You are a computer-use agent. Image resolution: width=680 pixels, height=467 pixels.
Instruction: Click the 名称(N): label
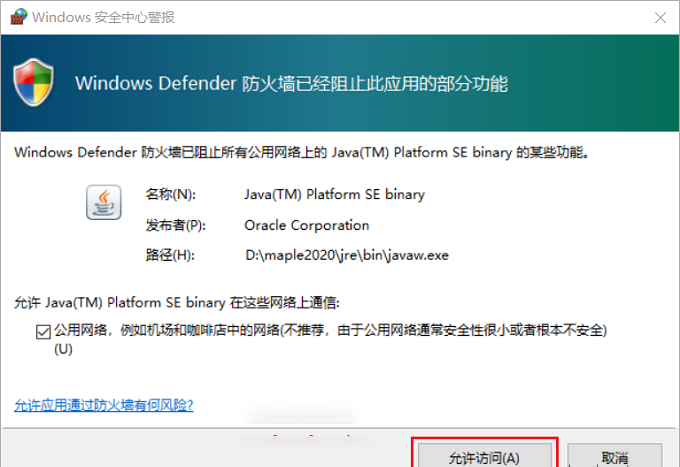(170, 194)
